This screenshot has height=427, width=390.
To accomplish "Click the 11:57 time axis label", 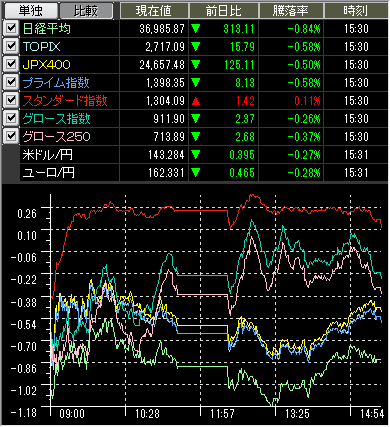I will pos(222,414).
